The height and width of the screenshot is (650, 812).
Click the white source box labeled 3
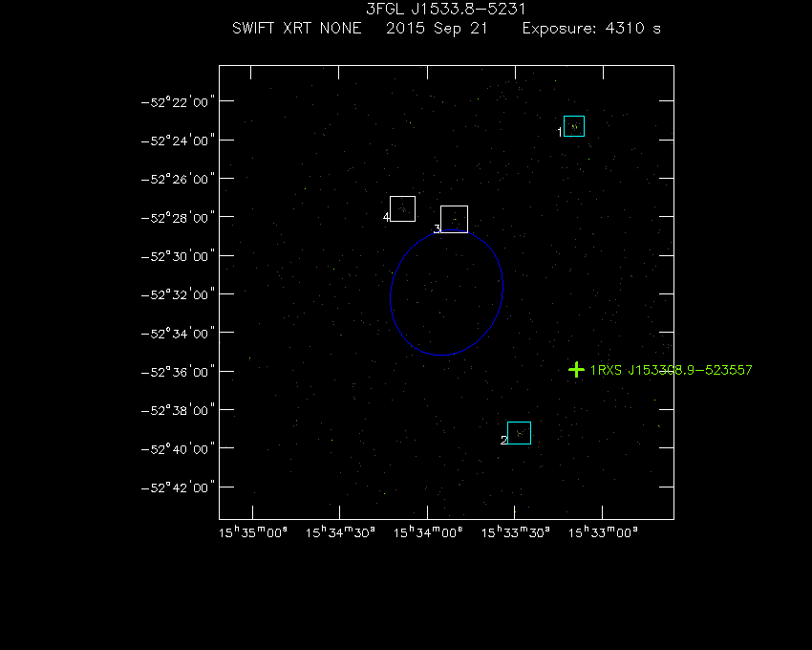click(454, 219)
